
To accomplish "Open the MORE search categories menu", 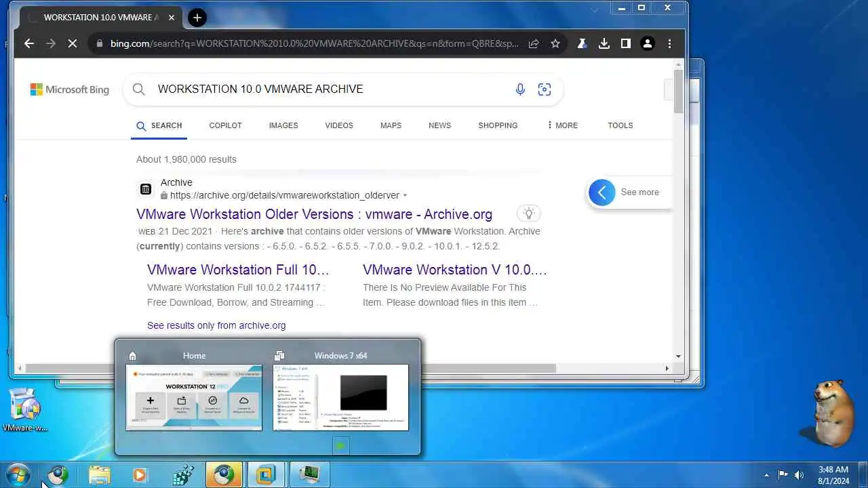I will pos(562,125).
